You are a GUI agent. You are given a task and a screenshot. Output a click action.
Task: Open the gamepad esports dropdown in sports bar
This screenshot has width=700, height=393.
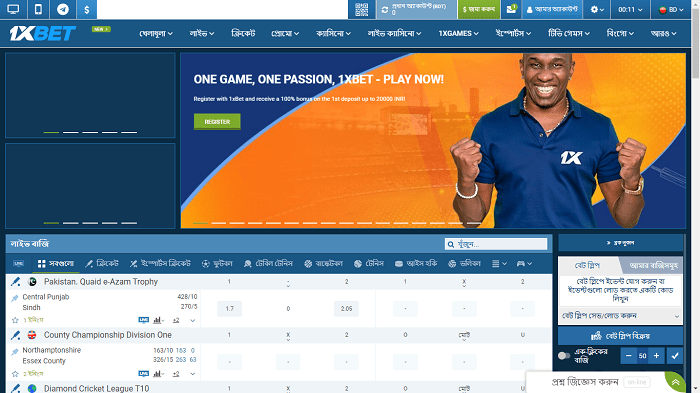coord(524,264)
